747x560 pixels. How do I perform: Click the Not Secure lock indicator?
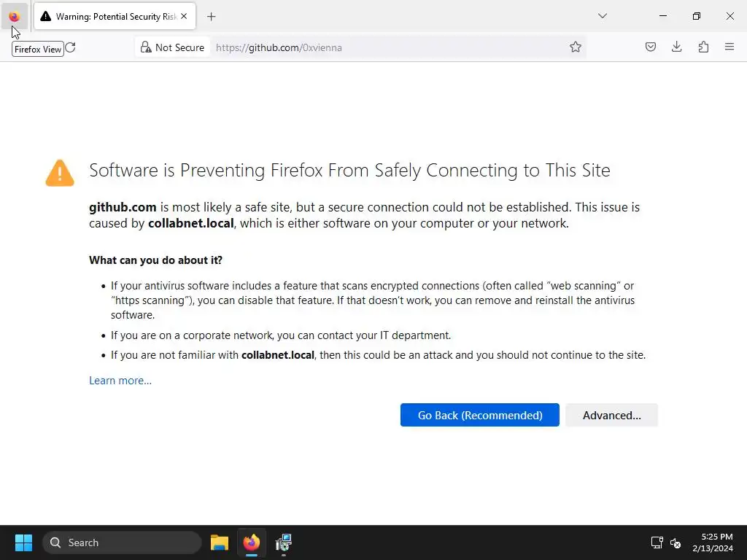coord(173,47)
